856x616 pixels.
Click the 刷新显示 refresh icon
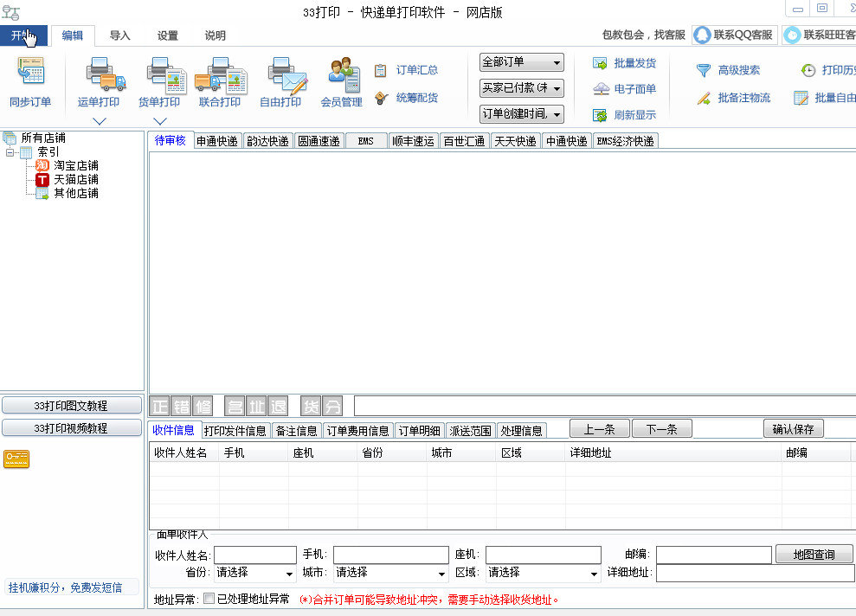coord(601,115)
